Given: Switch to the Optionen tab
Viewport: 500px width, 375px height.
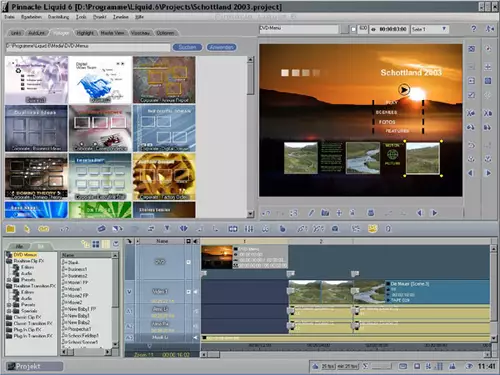Looking at the screenshot, I should [x=166, y=33].
